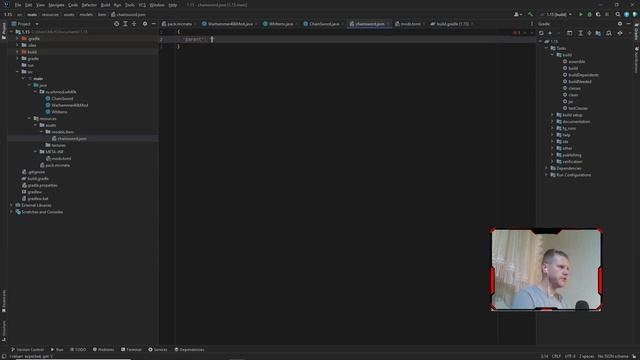Open the VCS menu
This screenshot has height=360, width=640.
pyautogui.click(x=142, y=5)
